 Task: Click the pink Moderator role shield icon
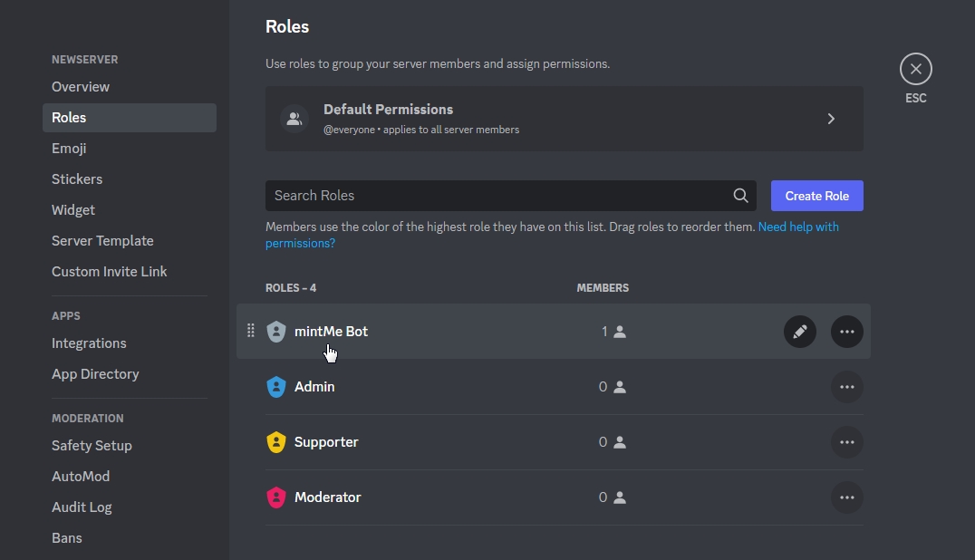[x=276, y=497]
